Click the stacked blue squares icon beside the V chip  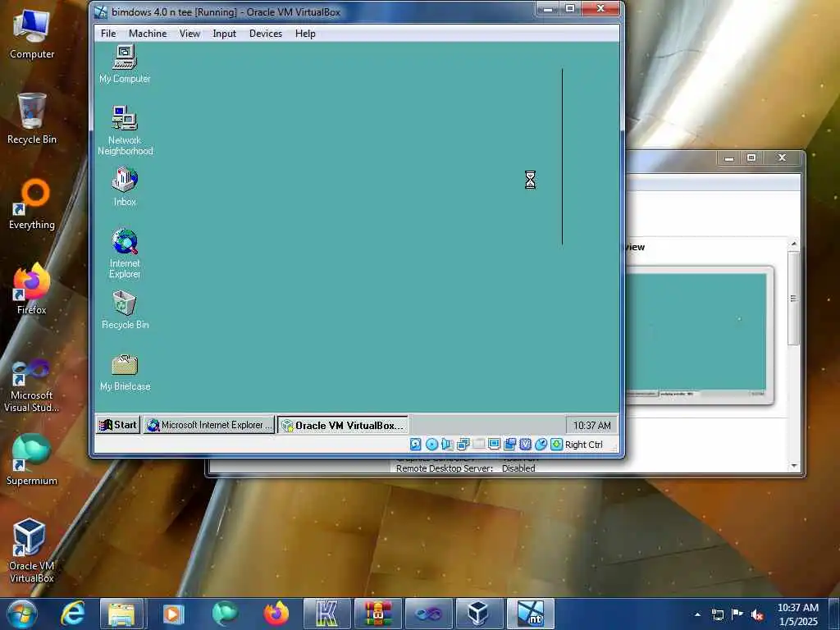click(x=509, y=444)
